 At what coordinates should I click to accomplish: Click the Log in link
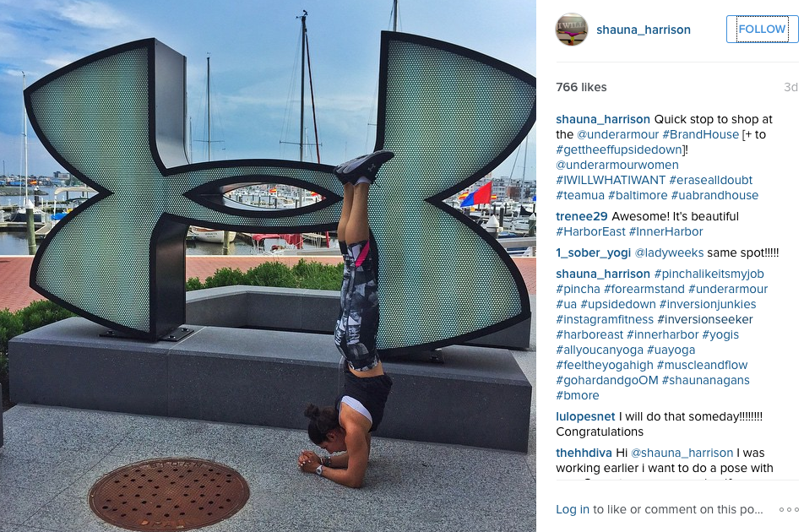pyautogui.click(x=573, y=509)
